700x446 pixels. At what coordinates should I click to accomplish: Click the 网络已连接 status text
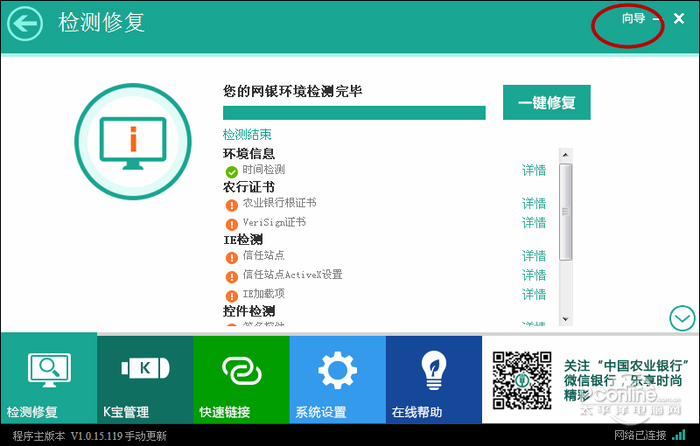click(640, 435)
